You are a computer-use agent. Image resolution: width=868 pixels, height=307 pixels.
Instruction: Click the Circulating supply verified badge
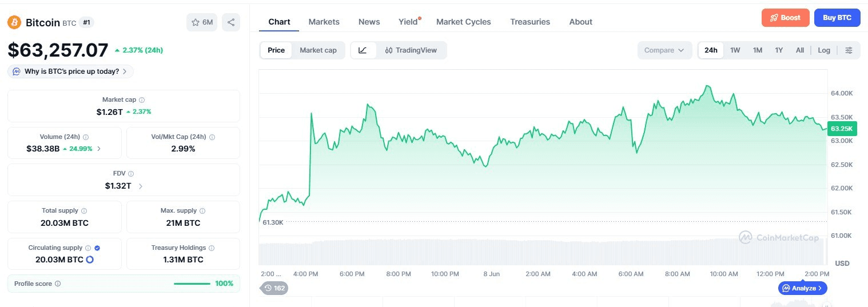[97, 248]
